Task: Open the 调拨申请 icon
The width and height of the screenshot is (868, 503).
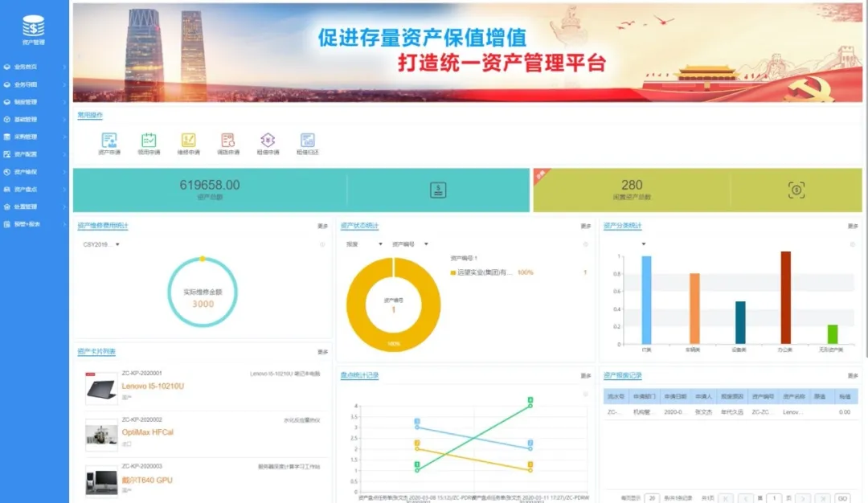Action: click(227, 141)
